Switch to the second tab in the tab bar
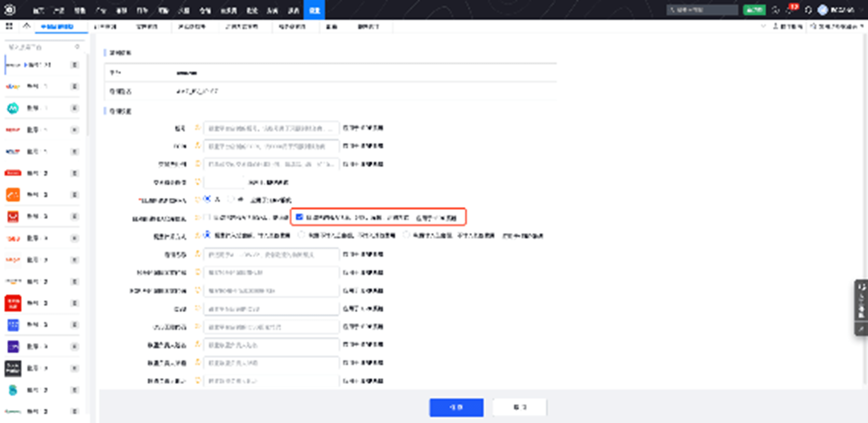The width and height of the screenshot is (868, 423). 105,27
